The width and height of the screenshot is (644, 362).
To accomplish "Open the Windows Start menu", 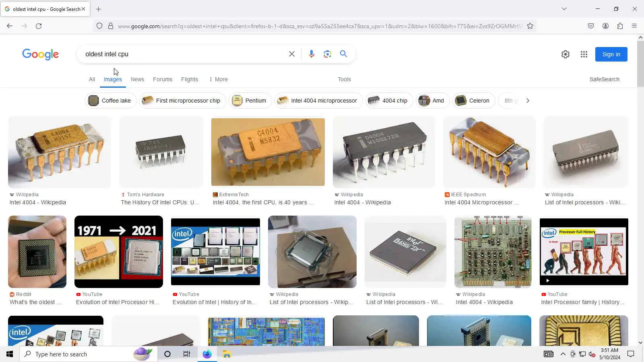I will point(10,354).
